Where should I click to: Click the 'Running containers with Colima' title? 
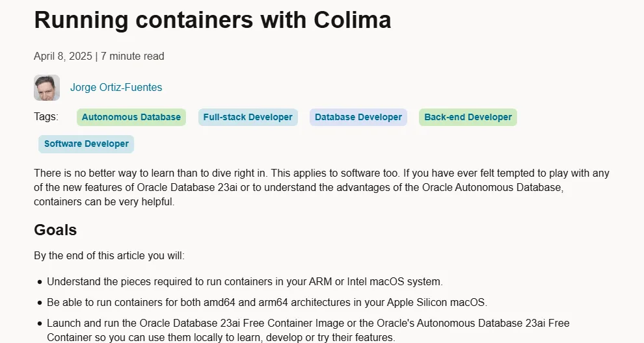[x=212, y=19]
